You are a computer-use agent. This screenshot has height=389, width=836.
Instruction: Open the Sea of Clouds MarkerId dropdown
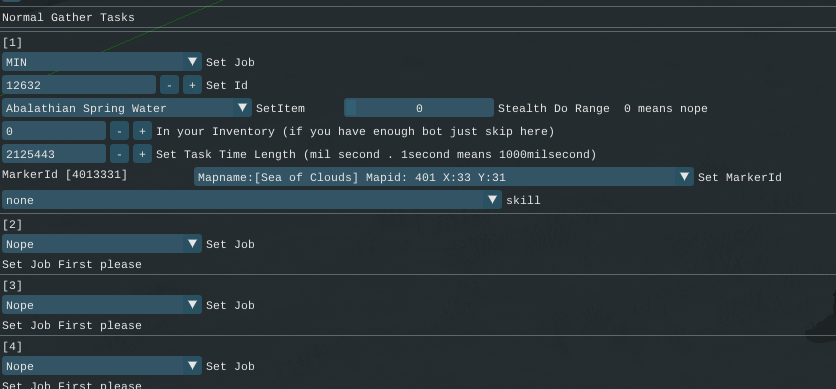tap(444, 177)
